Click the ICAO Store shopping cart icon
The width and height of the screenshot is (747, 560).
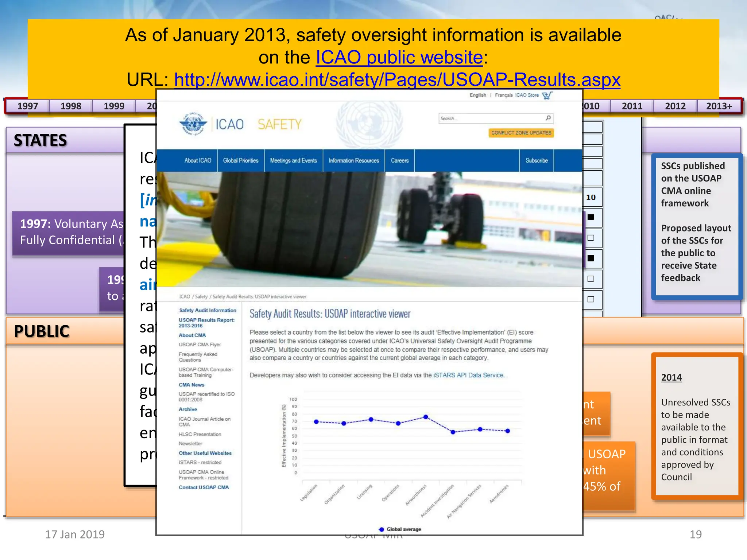click(547, 96)
